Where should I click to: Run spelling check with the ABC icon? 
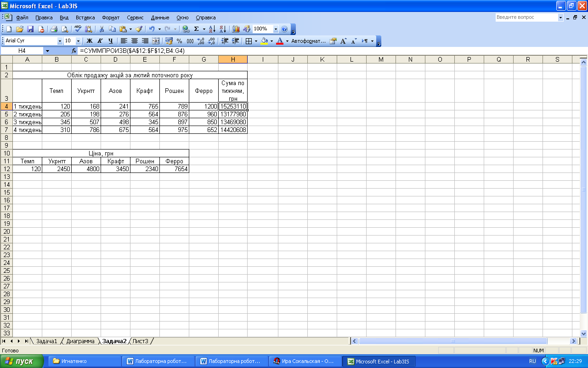click(x=78, y=29)
